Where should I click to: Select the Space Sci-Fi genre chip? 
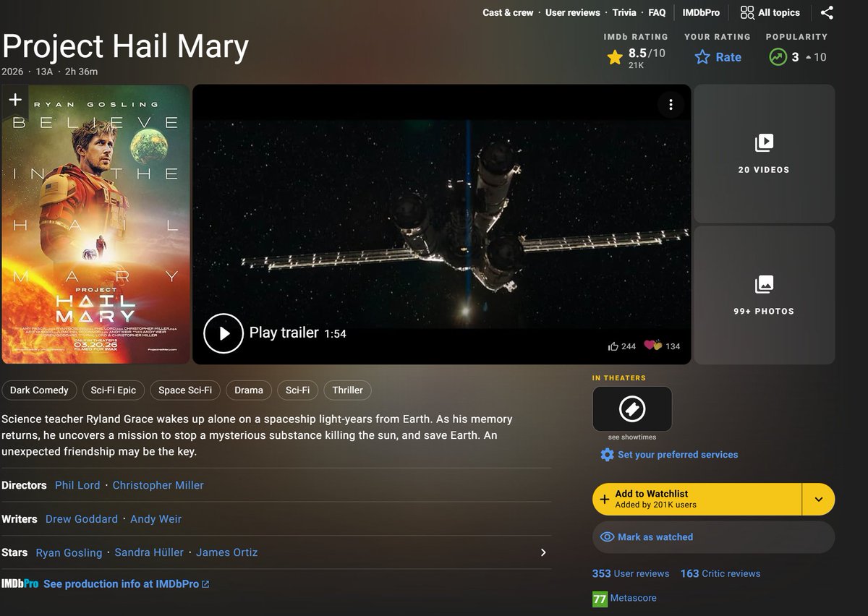185,390
